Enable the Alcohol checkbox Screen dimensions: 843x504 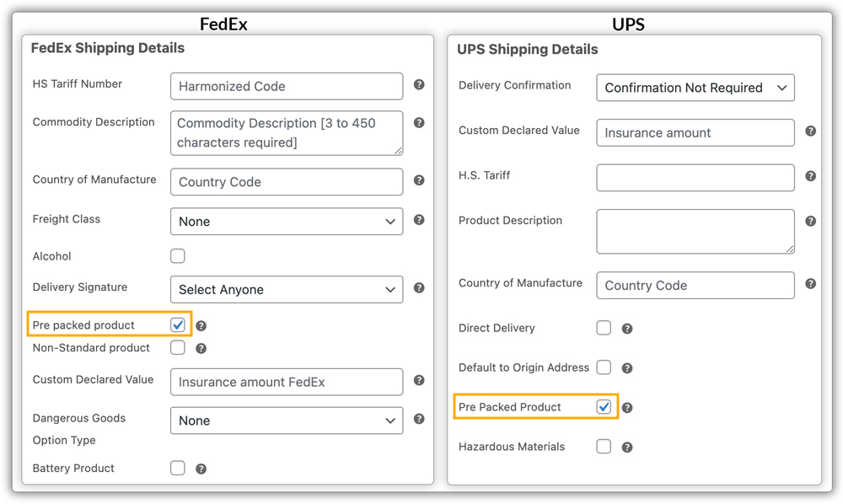[178, 256]
